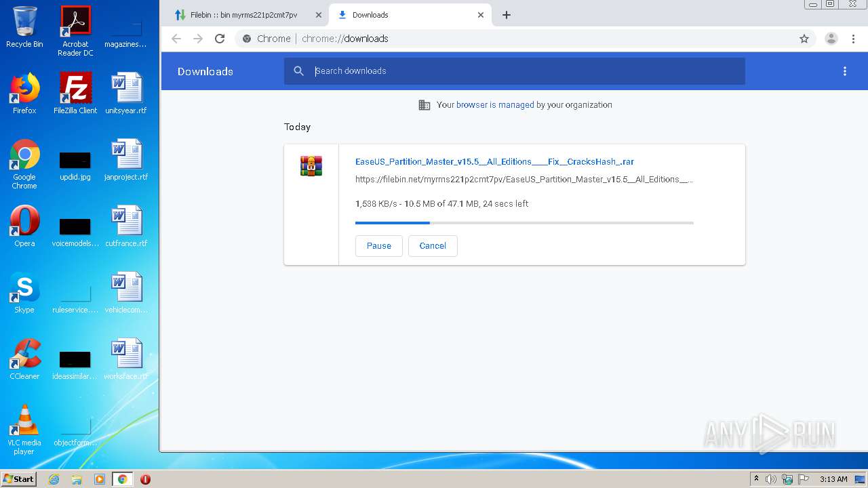Open Windows Media Player taskbar icon

pos(100,479)
